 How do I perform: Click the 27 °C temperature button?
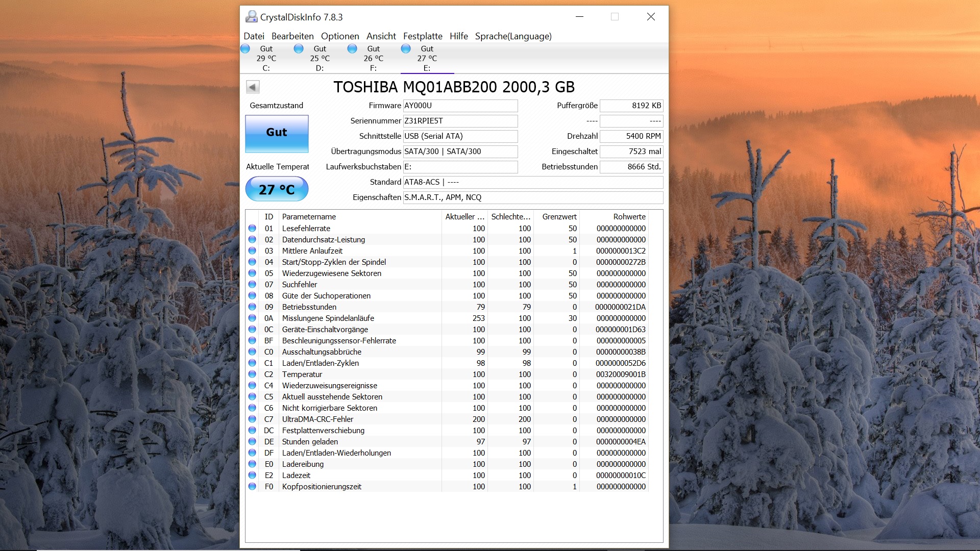click(277, 189)
